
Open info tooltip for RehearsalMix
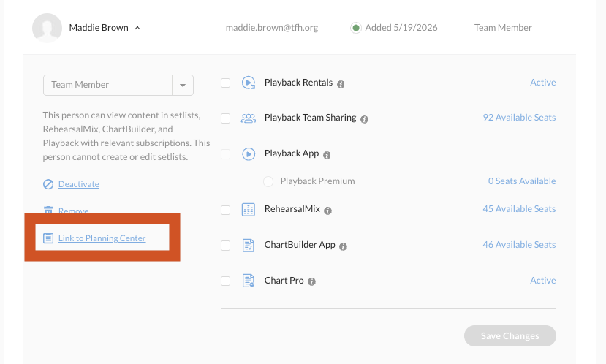coord(327,211)
